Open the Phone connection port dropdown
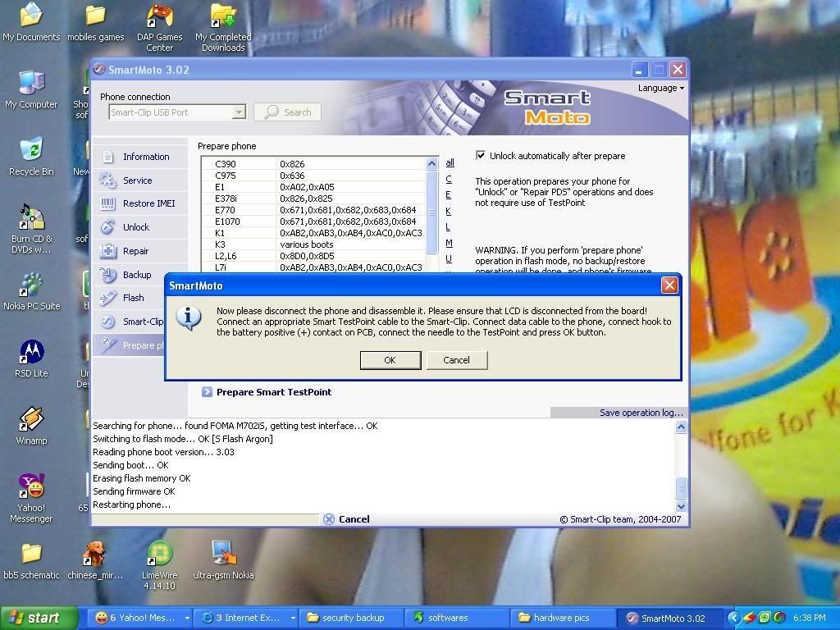 239,112
